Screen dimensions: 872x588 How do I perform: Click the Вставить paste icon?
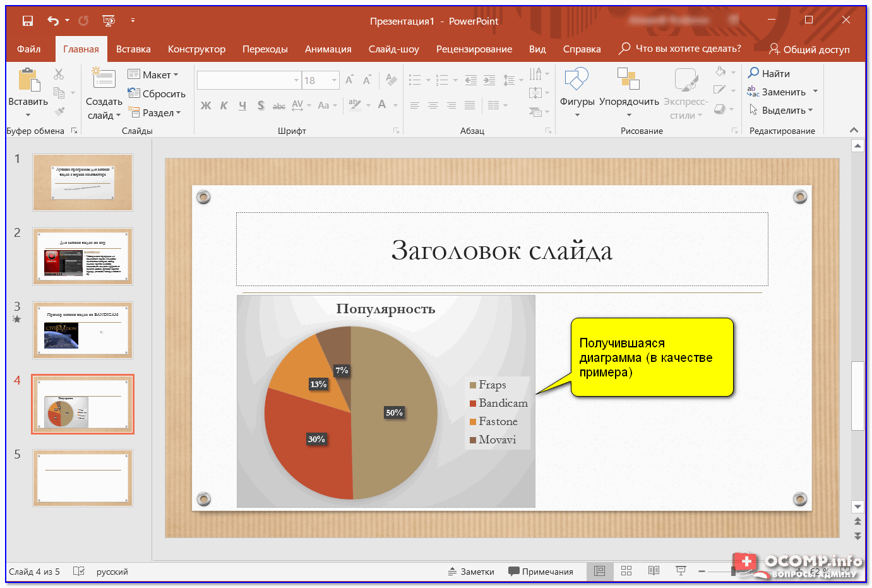point(28,80)
